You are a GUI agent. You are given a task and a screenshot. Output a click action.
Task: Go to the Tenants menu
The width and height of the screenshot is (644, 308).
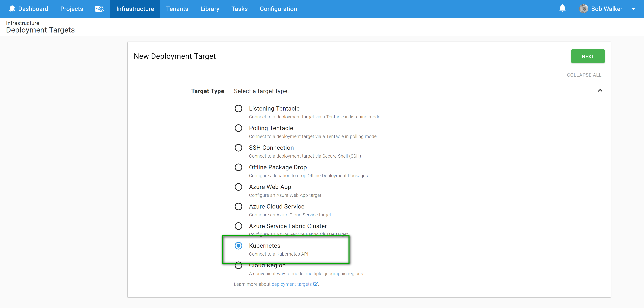[177, 9]
